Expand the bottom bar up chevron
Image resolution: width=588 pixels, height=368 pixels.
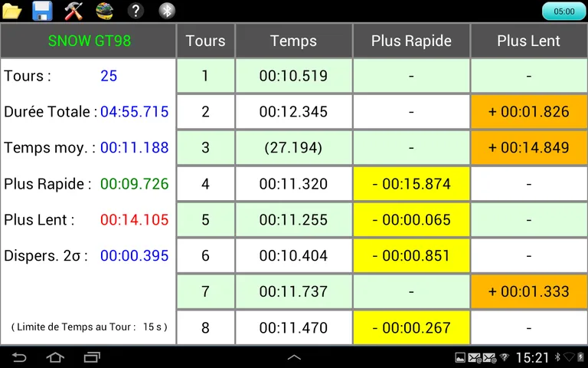(x=294, y=357)
